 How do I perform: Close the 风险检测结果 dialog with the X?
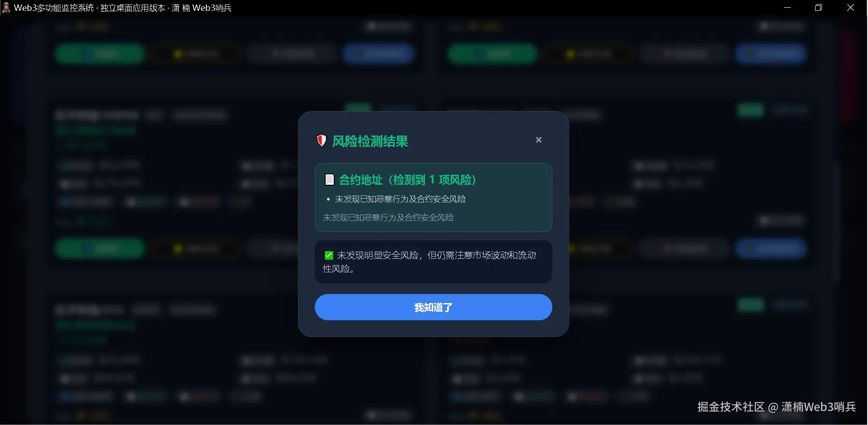538,140
